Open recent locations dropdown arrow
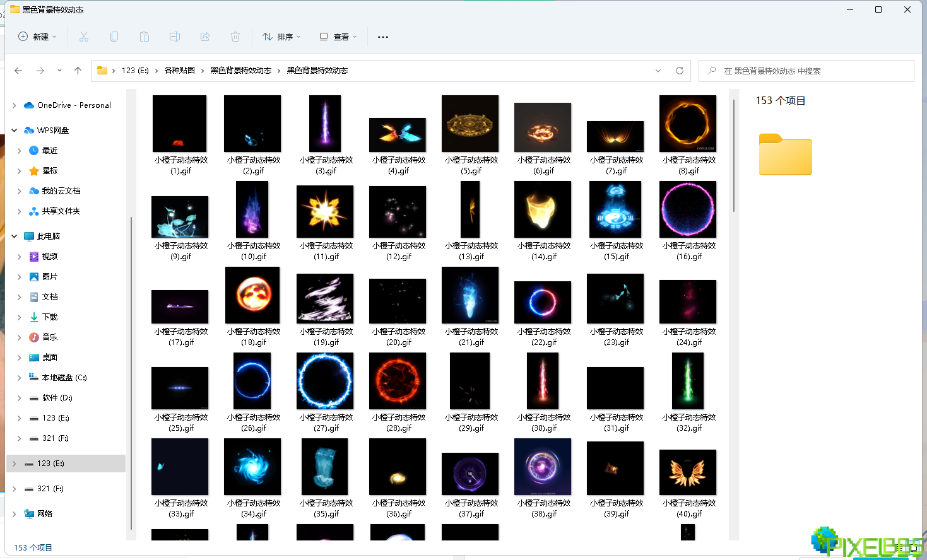The width and height of the screenshot is (927, 560). [x=59, y=71]
